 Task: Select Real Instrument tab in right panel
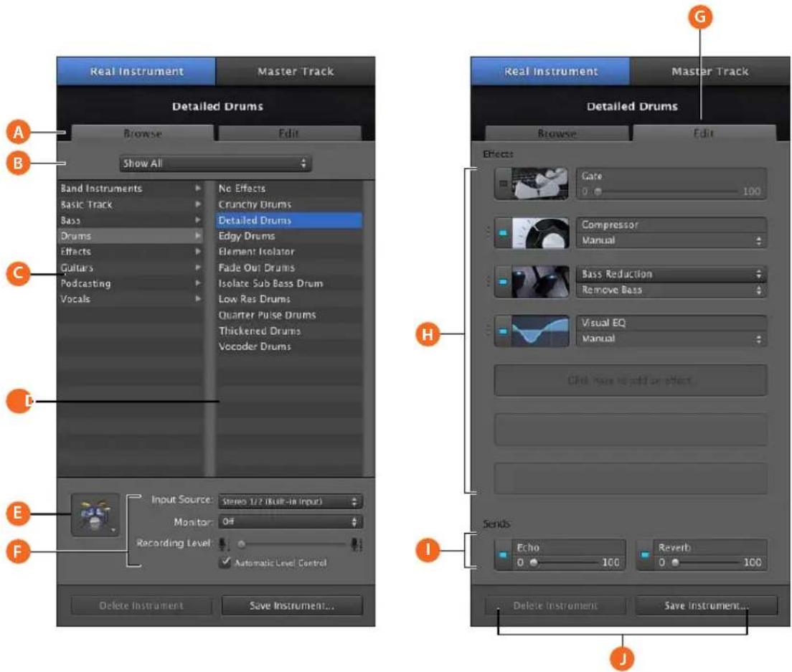point(550,71)
